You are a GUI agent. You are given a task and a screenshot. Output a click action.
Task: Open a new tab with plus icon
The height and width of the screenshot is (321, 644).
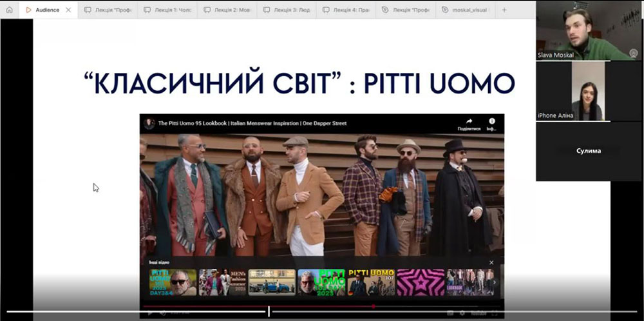(x=504, y=10)
